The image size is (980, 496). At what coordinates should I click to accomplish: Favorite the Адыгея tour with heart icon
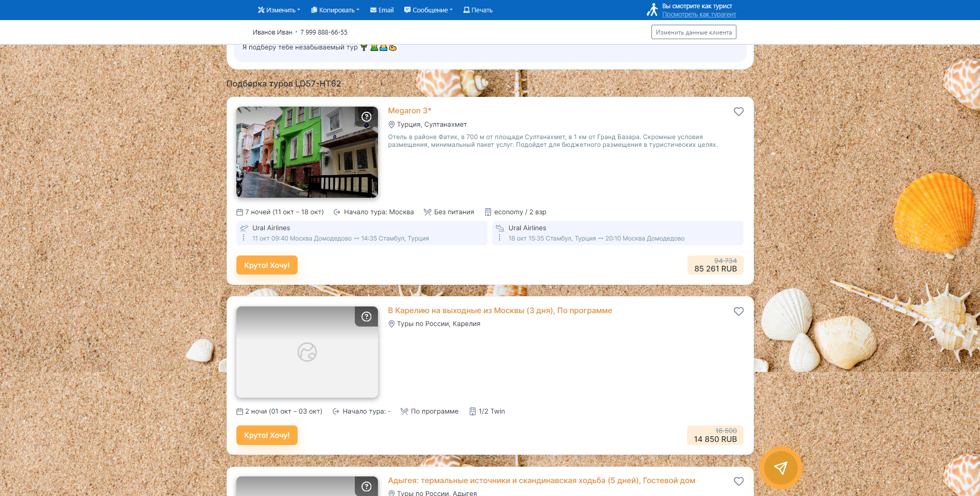(738, 481)
